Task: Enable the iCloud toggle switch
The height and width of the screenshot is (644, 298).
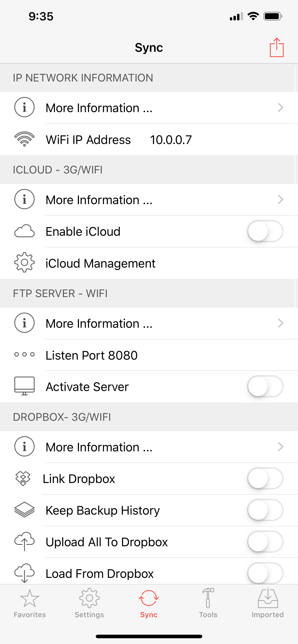Action: point(265,231)
